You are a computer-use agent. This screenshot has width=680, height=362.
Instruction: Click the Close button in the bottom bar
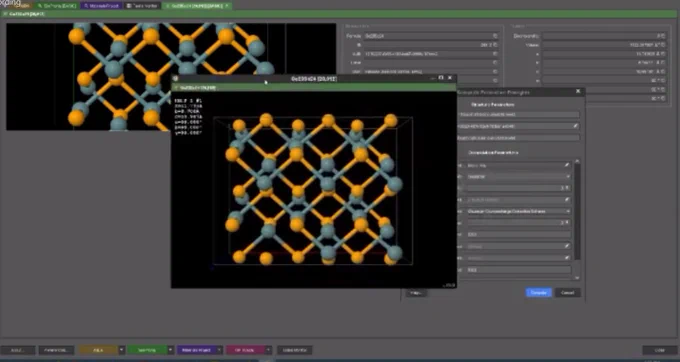[x=660, y=350]
